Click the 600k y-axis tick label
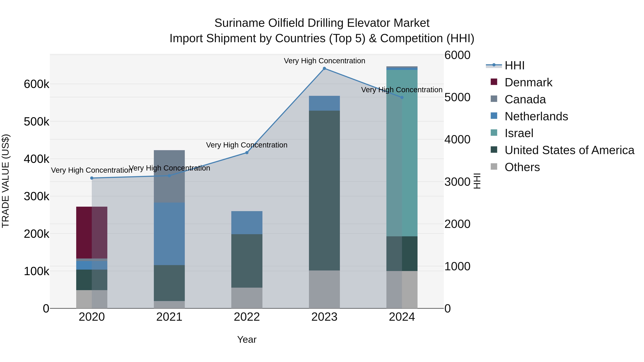Image resolution: width=644 pixels, height=362 pixels. click(x=36, y=84)
